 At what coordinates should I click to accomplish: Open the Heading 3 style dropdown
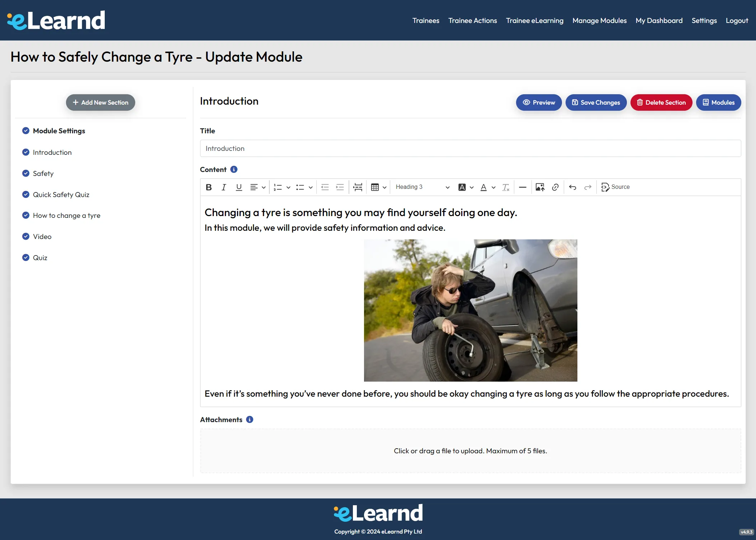pyautogui.click(x=422, y=187)
